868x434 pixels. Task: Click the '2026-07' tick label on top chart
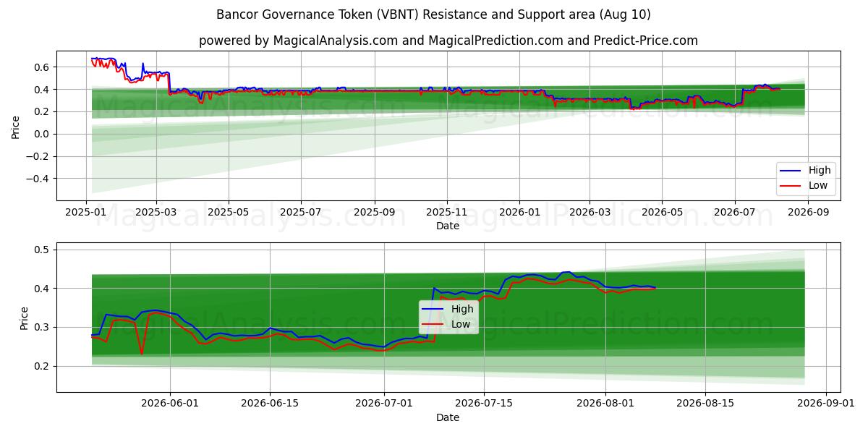tap(735, 212)
